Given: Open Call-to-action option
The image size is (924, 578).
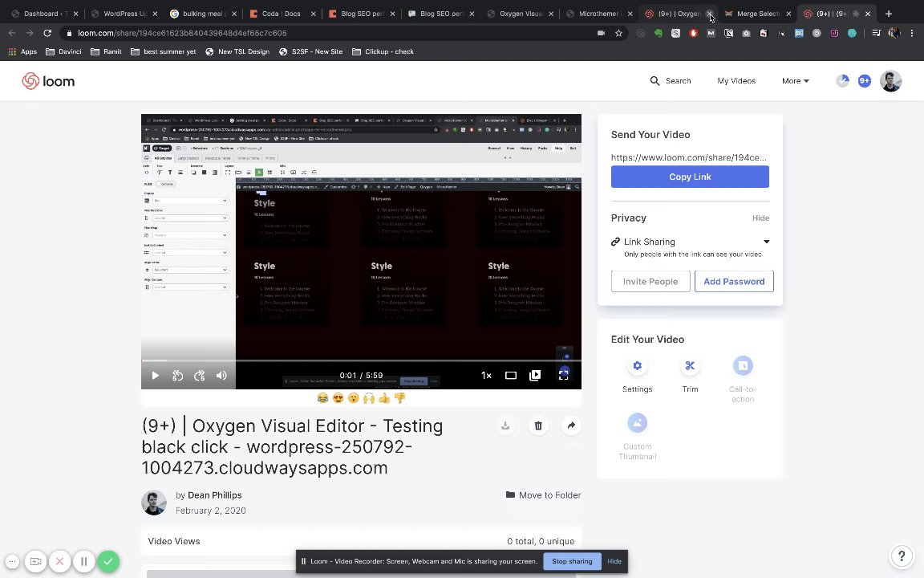Looking at the screenshot, I should click(743, 379).
